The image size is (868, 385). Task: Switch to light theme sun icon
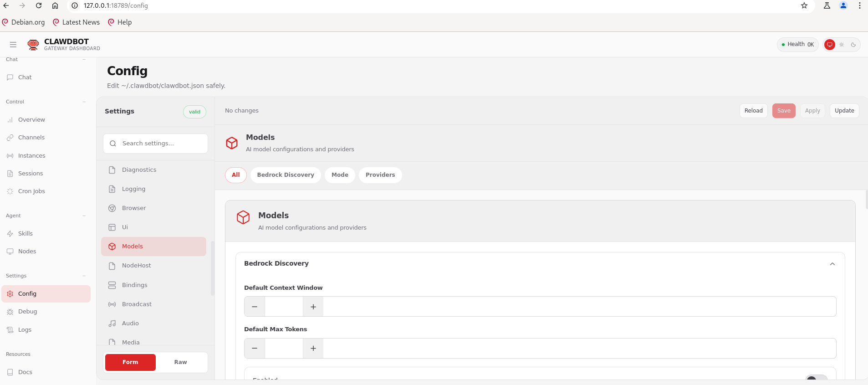tap(842, 45)
